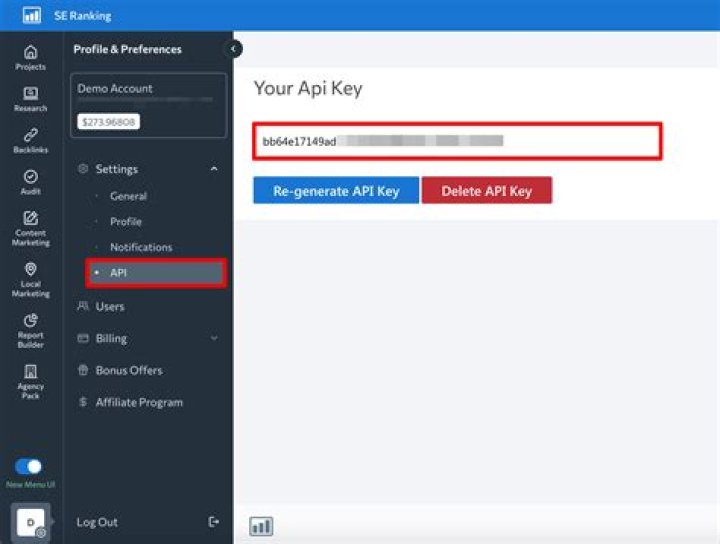Click the Your Api Key heading
Screen dimensions: 720x544
tap(308, 88)
